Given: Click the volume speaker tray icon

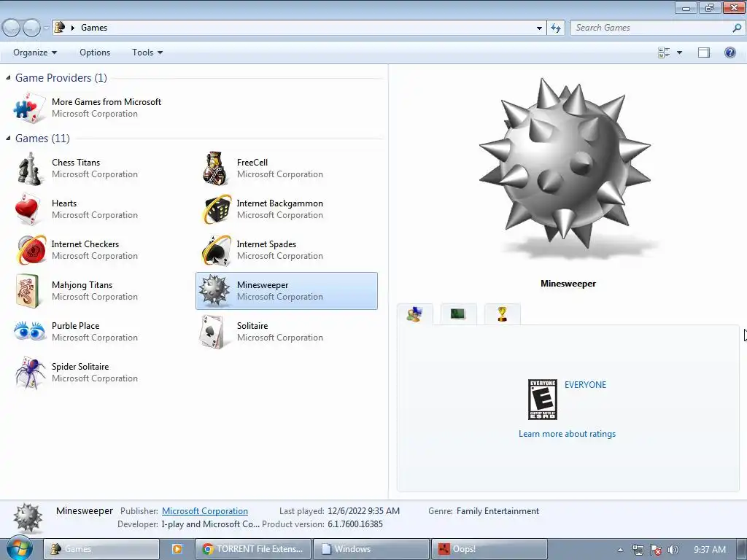Looking at the screenshot, I should tap(673, 550).
